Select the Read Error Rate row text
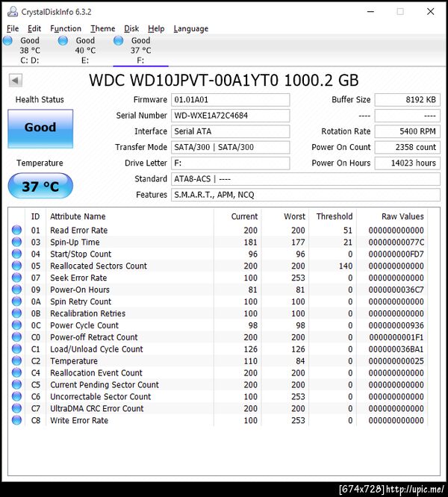This screenshot has height=497, width=448. point(78,231)
